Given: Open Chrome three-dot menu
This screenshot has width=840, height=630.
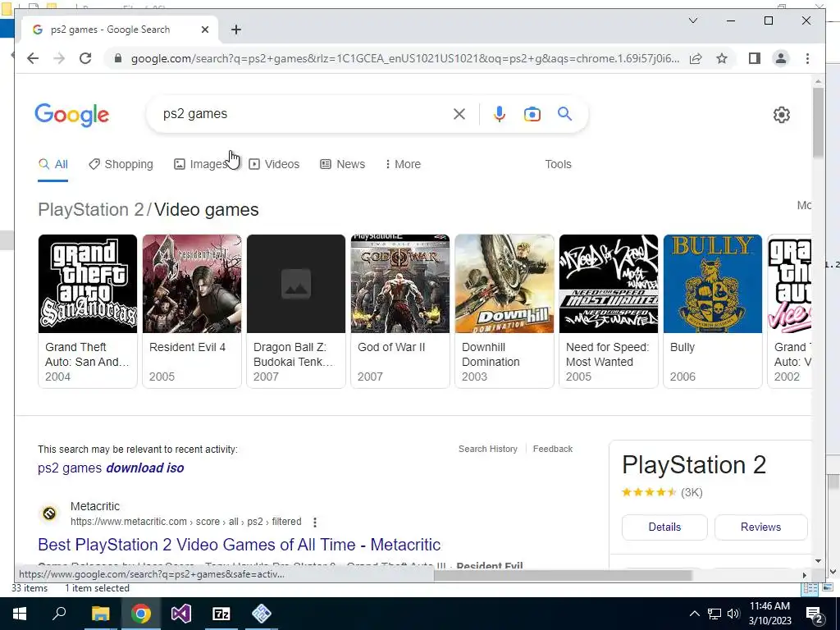Looking at the screenshot, I should click(807, 58).
